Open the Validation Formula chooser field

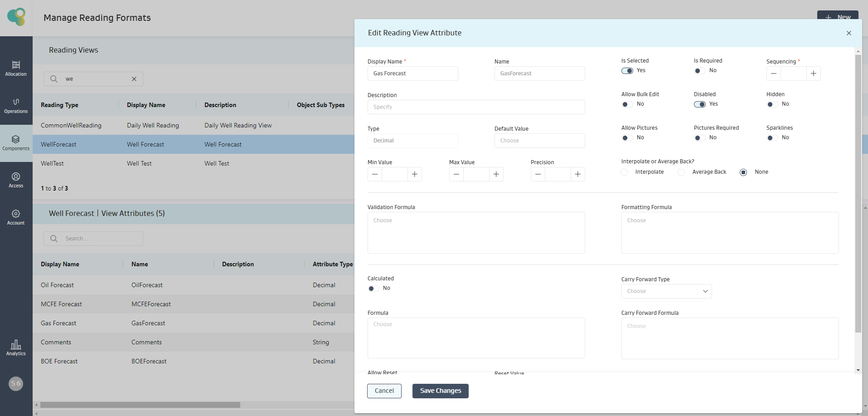point(476,232)
